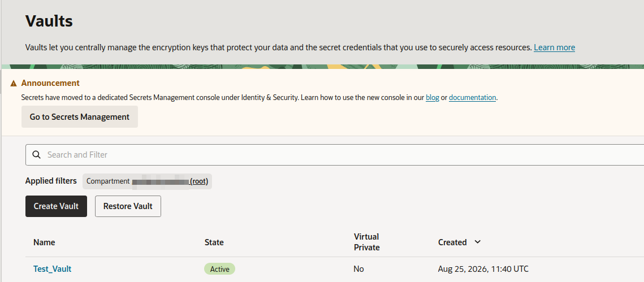The image size is (644, 282).
Task: Select the Aug 25, 2026 created date cell
Action: (483, 269)
